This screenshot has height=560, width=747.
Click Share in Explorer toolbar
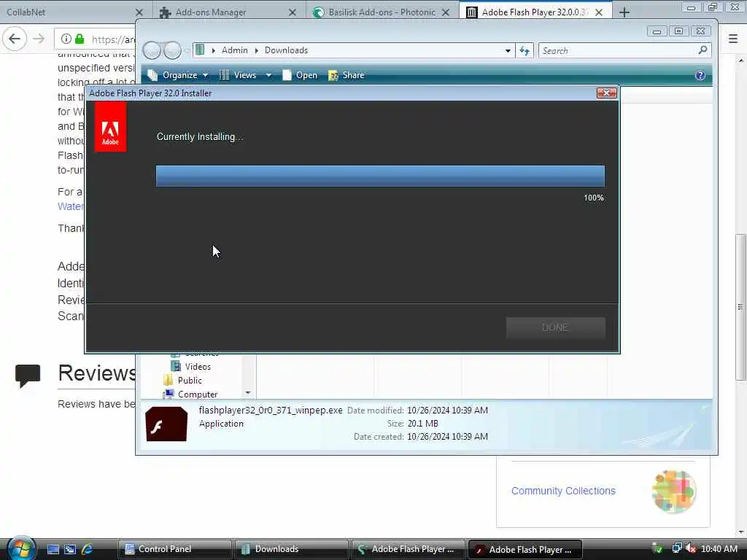tap(347, 75)
